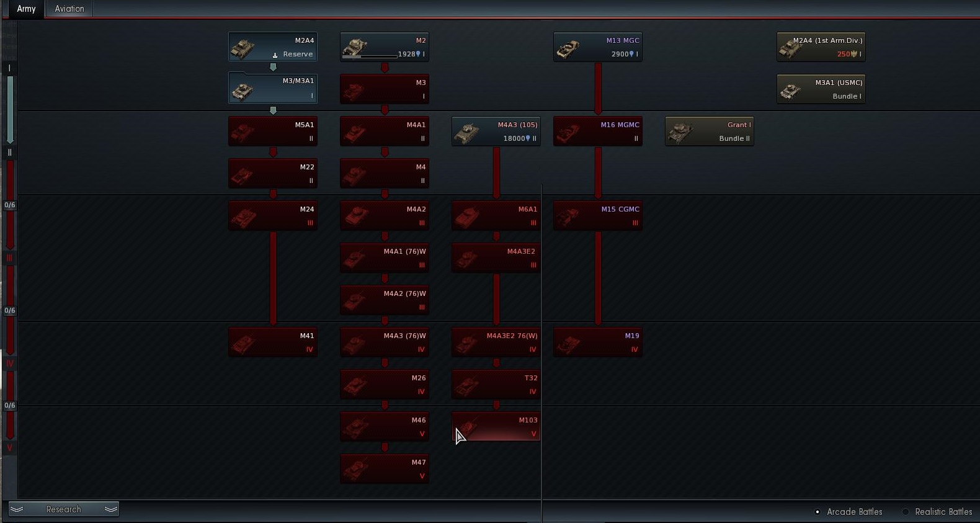Viewport: 980px width, 523px height.
Task: Click the M4 rank II tank icon
Action: [x=355, y=175]
